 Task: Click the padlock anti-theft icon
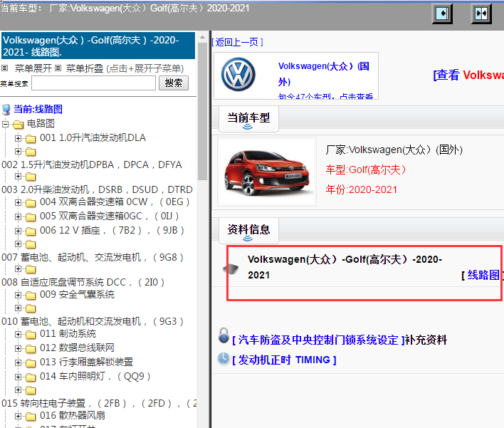click(x=224, y=335)
